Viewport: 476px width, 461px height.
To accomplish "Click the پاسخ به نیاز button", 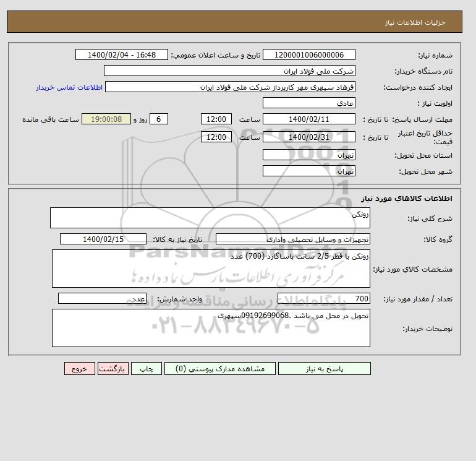I will coord(324,368).
